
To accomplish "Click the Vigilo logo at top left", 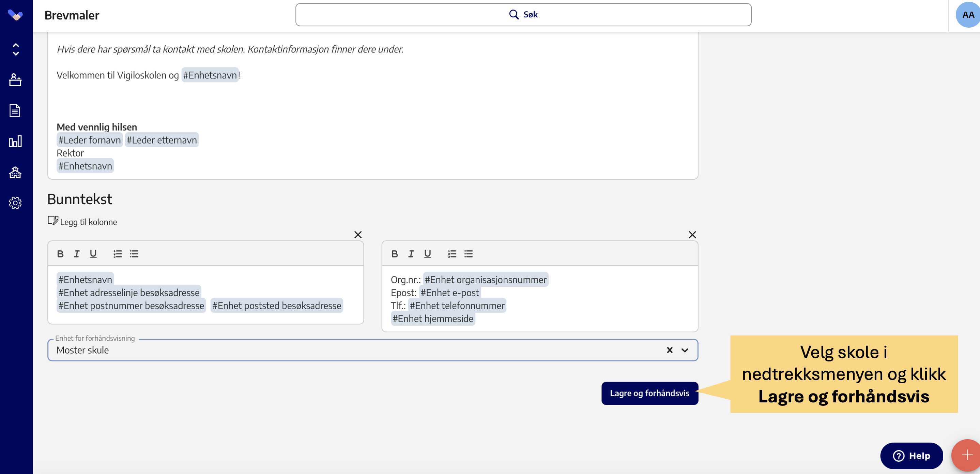I will coord(15,15).
